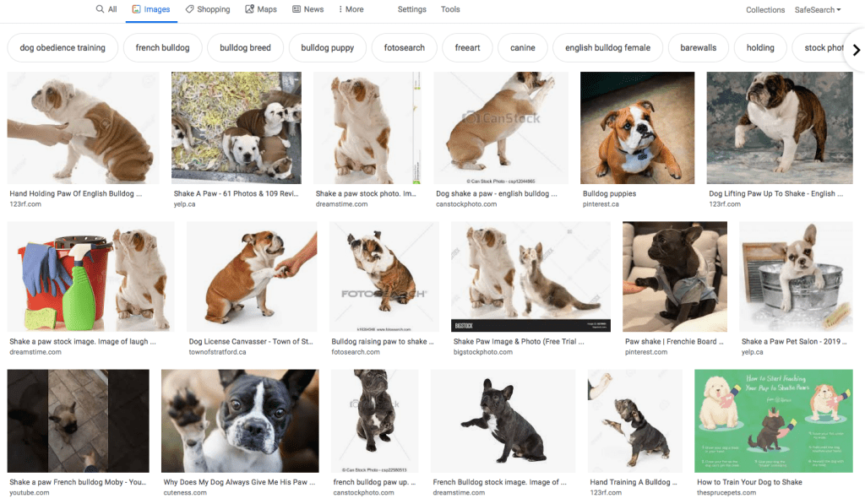The width and height of the screenshot is (865, 504).
Task: Open the 'Dog License Canvasser' result image
Action: (x=252, y=278)
